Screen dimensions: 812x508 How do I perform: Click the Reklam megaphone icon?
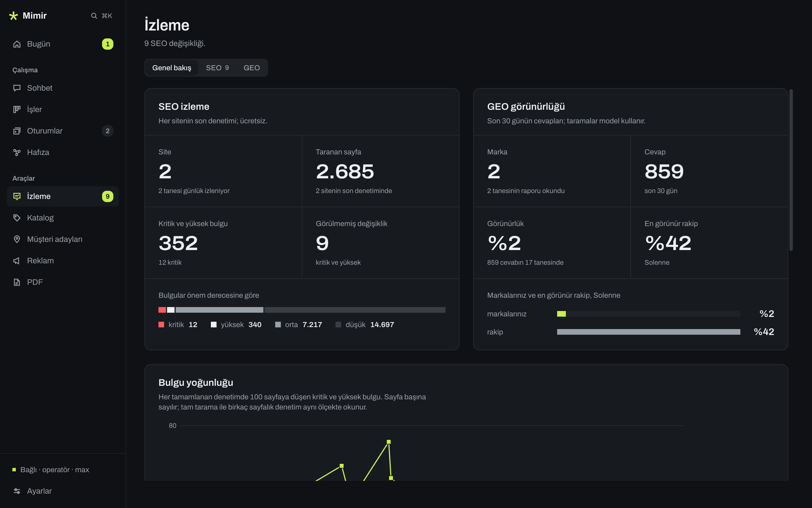click(17, 261)
